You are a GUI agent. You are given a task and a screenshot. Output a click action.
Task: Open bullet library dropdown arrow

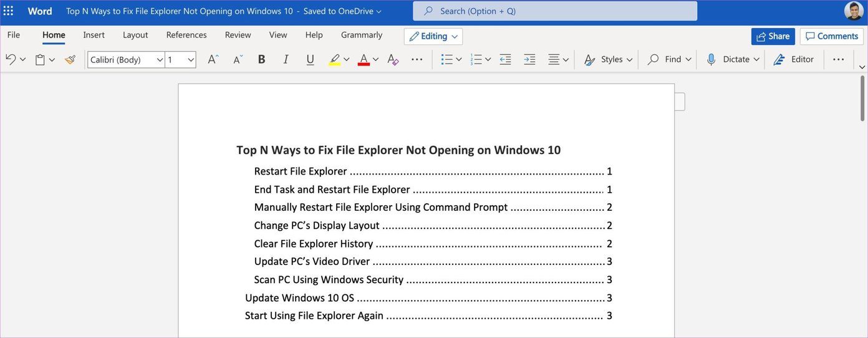point(459,60)
